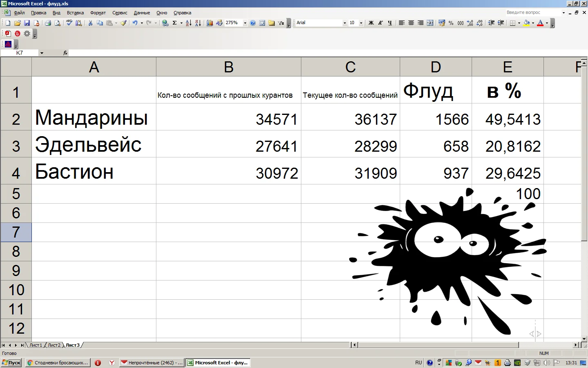
Task: Insert a hyperlink with the globe icon
Action: tap(165, 23)
